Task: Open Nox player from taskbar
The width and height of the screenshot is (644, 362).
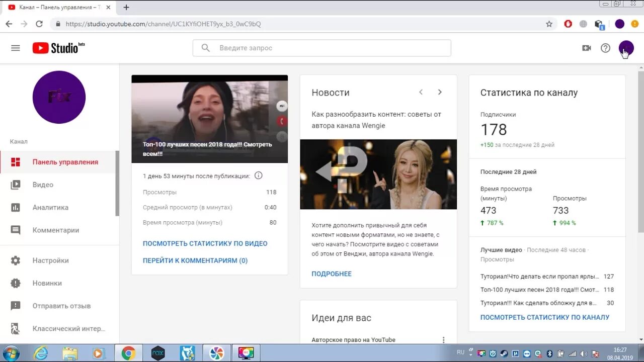Action: click(158, 353)
